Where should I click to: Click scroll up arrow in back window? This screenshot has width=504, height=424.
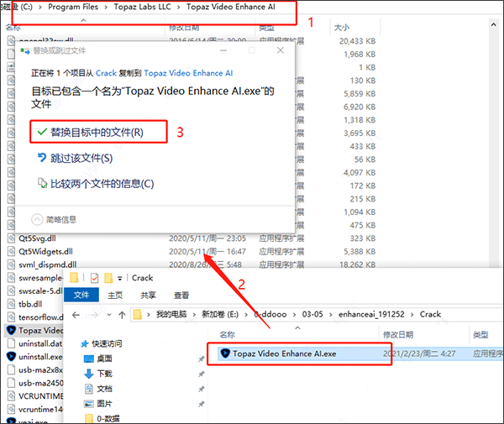[x=493, y=24]
